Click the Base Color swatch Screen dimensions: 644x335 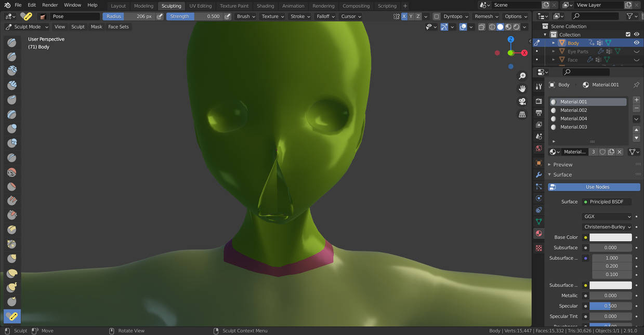pyautogui.click(x=611, y=237)
